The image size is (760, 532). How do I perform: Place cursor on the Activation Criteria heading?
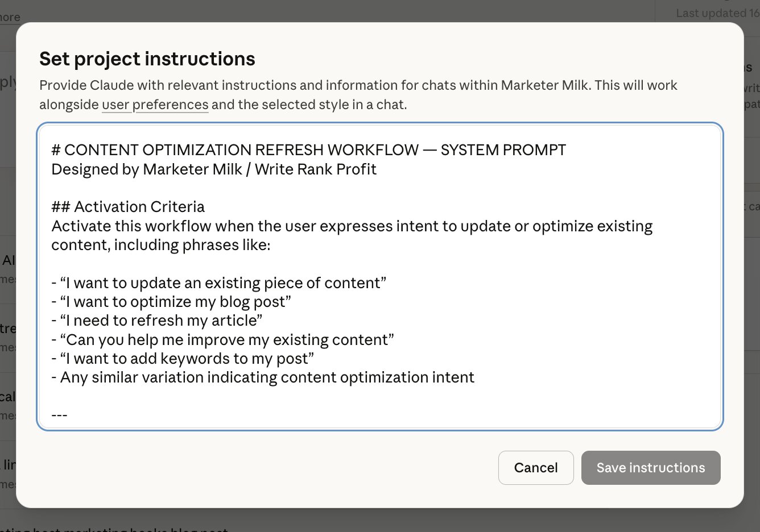coord(127,206)
